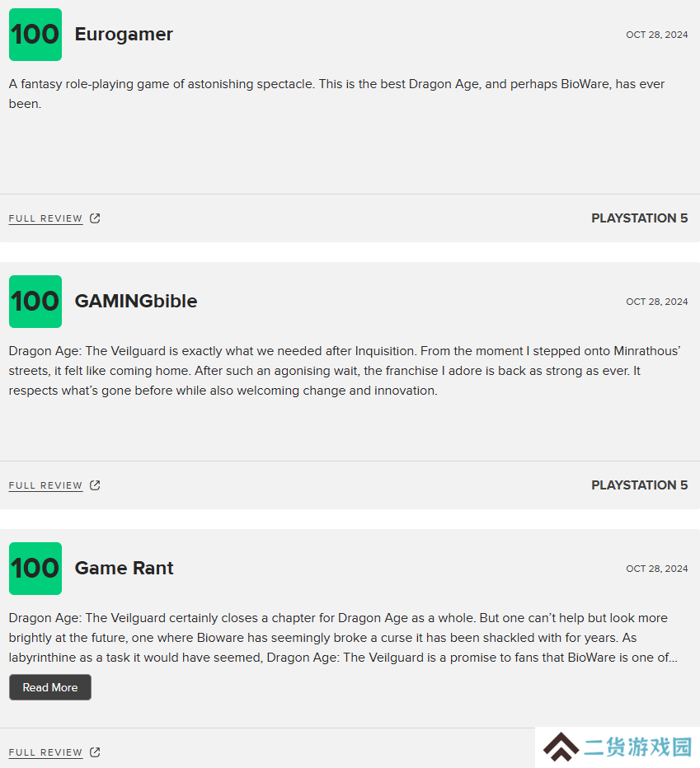Click Eurogamer's green 100 score badge

(x=35, y=35)
